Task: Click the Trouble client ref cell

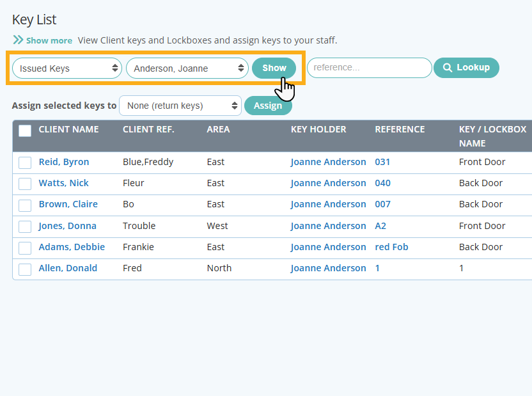Action: coord(139,226)
